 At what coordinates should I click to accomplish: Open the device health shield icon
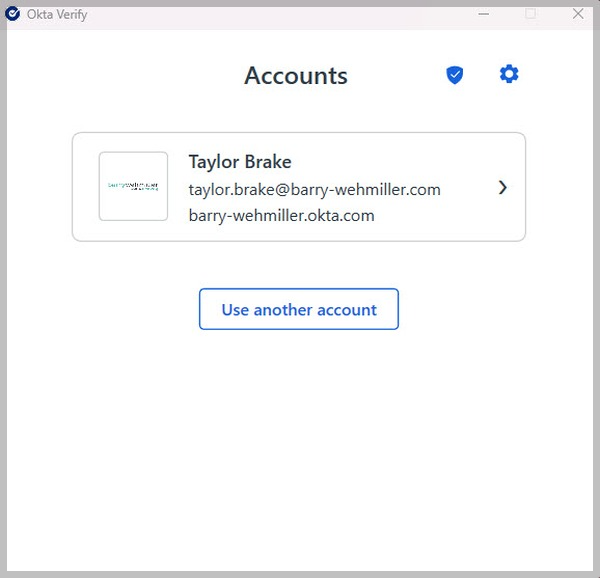coord(455,75)
